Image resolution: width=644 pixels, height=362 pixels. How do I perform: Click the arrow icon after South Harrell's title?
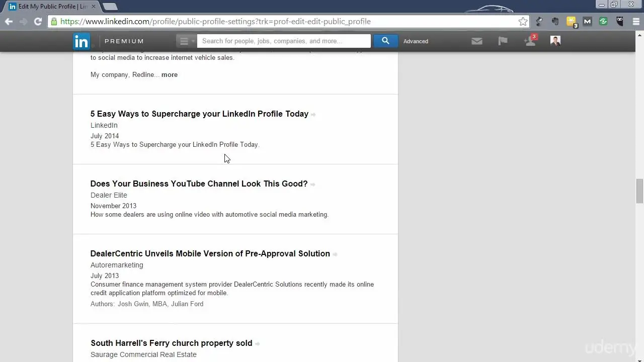258,344
